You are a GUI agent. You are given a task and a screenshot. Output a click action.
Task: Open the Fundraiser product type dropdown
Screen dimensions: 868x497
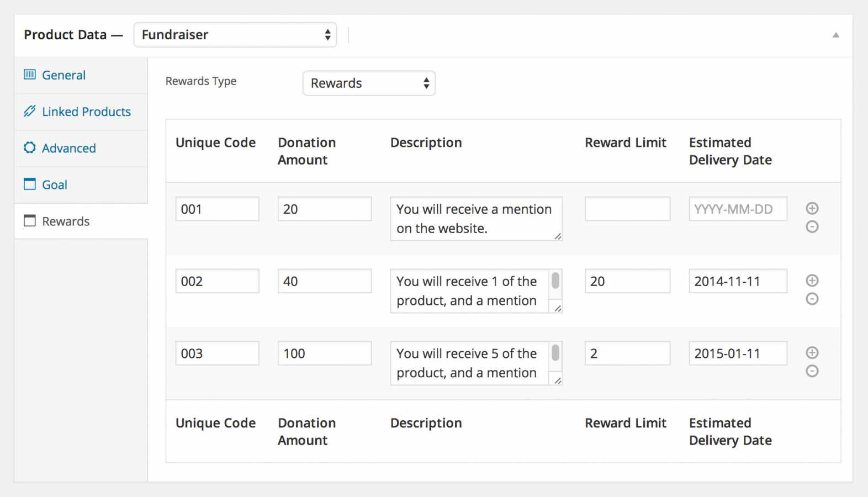(235, 35)
